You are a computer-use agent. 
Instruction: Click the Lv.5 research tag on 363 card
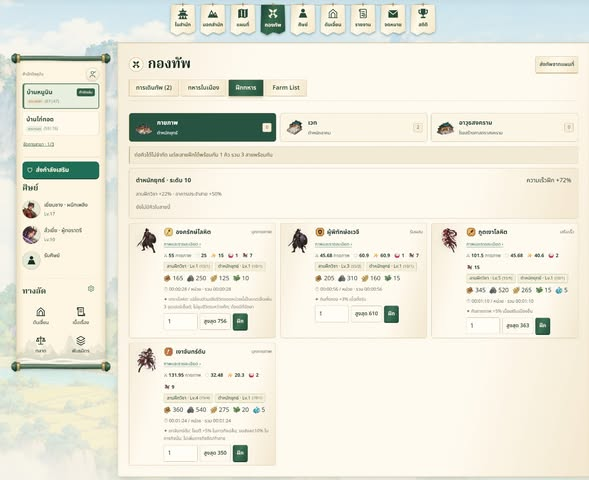point(491,278)
